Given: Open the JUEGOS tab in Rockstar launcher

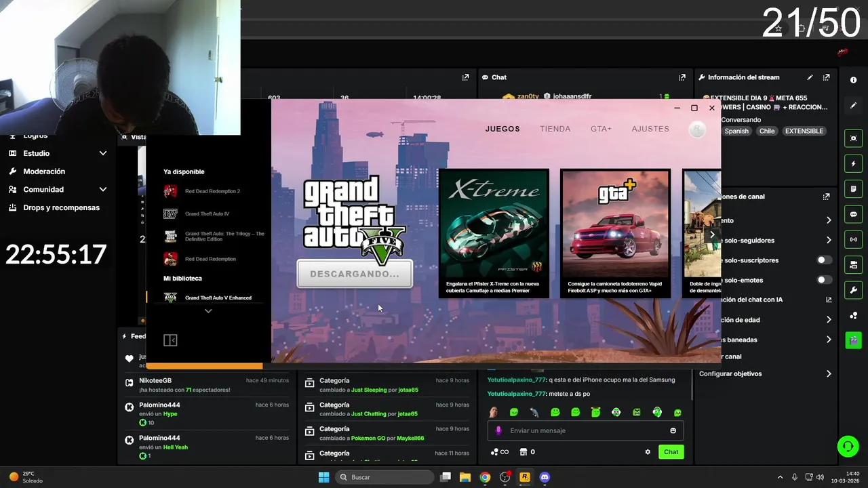Looking at the screenshot, I should point(502,129).
